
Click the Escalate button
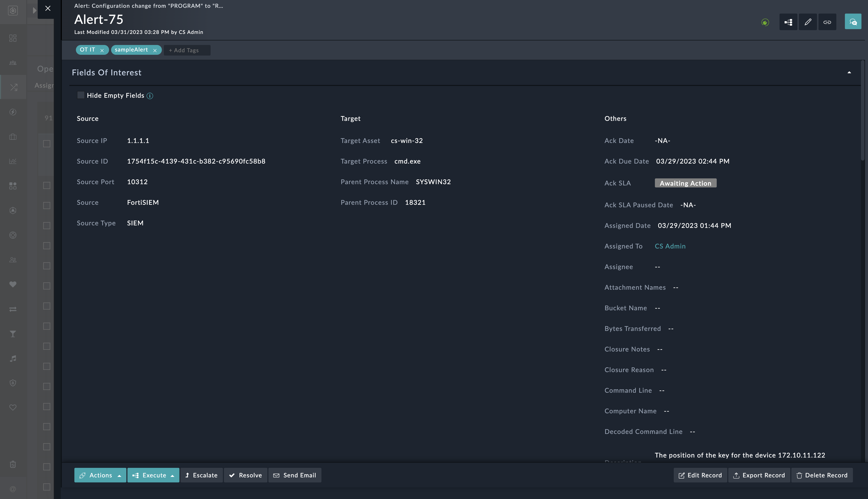point(202,475)
